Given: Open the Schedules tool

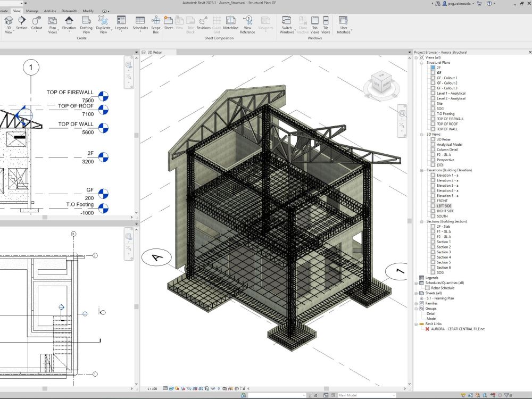Looking at the screenshot, I should 140,23.
